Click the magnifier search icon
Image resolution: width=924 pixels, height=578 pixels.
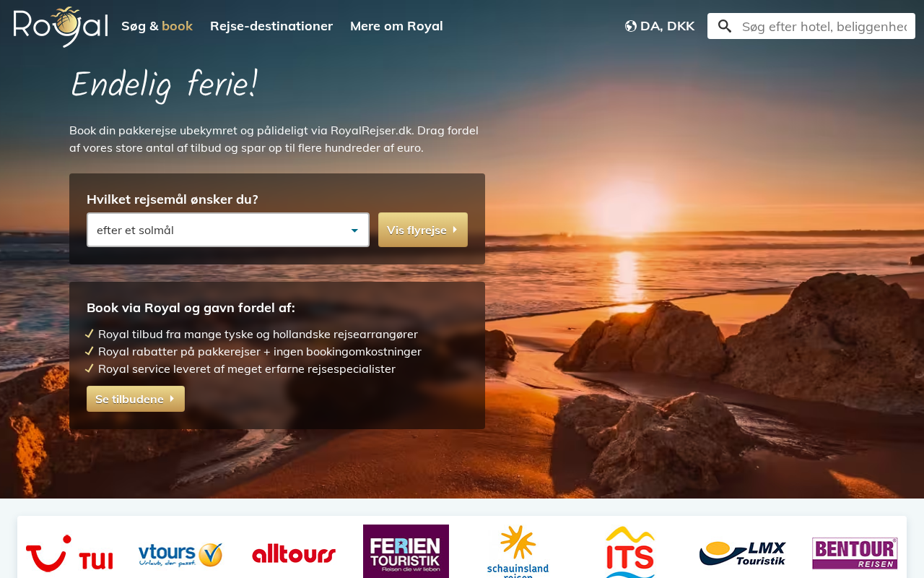725,26
